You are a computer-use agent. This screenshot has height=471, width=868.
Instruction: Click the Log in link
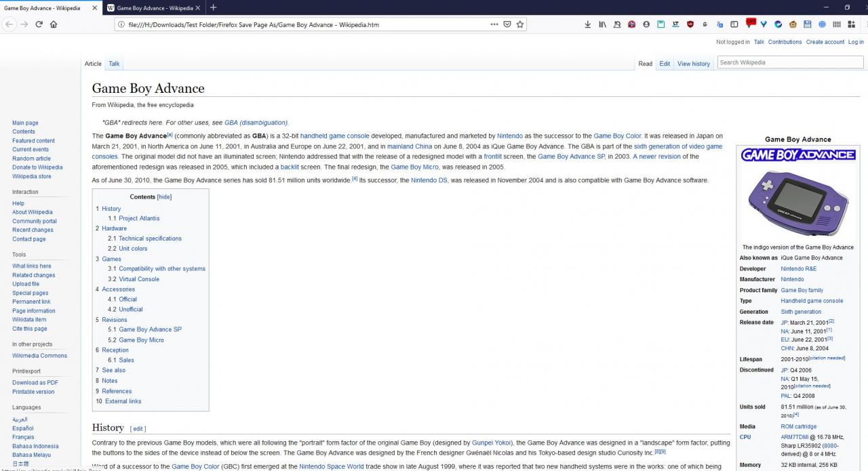pyautogui.click(x=856, y=42)
